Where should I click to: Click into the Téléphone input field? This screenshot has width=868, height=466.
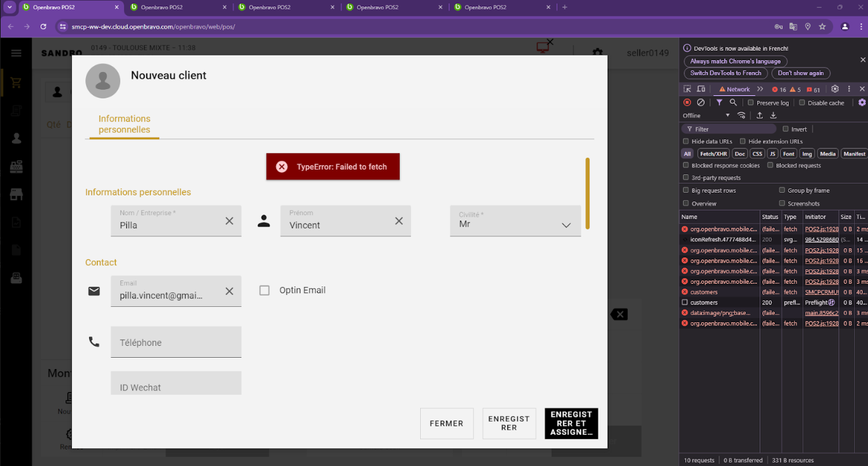click(x=176, y=343)
